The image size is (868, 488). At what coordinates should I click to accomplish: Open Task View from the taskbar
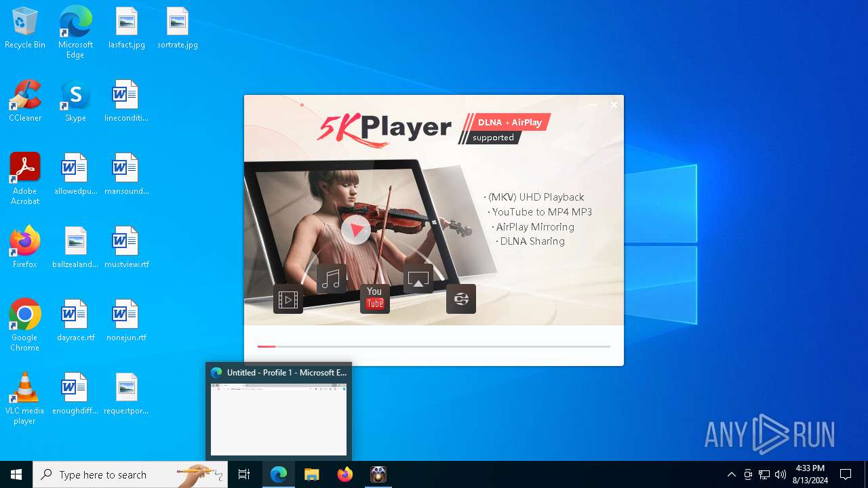pyautogui.click(x=244, y=474)
